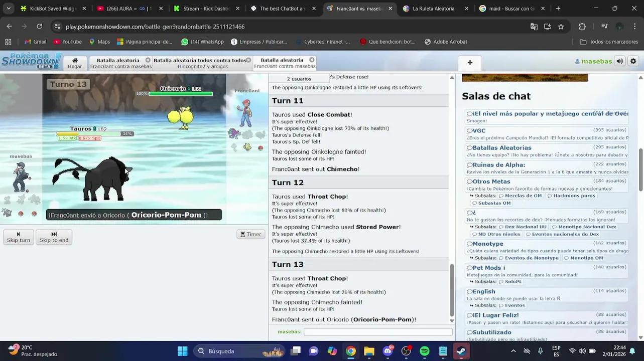Open Discord from the taskbar

coord(388,351)
